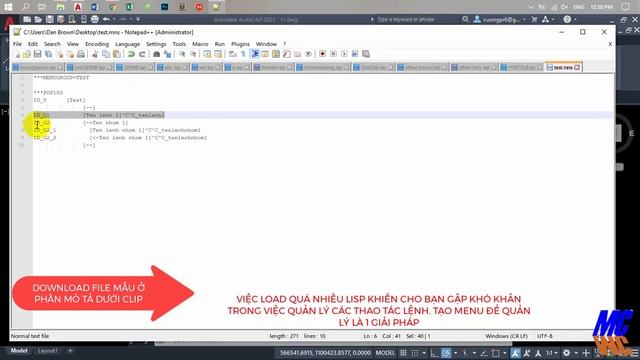Click the Save All icon in Notepad++ toolbar
The height and width of the screenshot is (360, 640).
pos(48,54)
